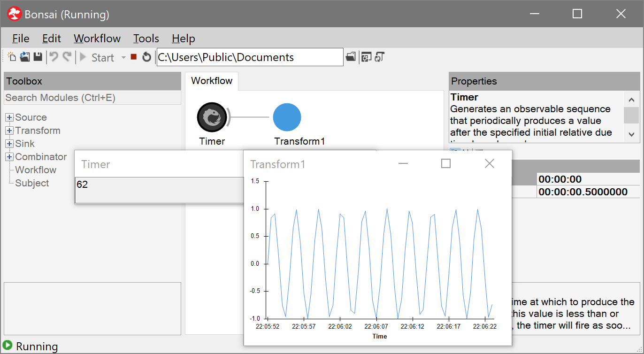
Task: Expand the Sink toolbox category
Action: (9, 144)
